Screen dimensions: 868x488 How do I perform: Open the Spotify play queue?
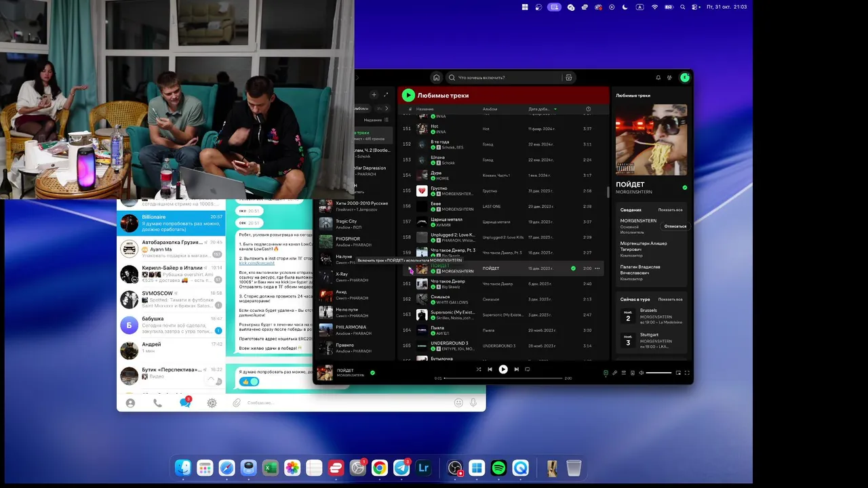pos(624,373)
